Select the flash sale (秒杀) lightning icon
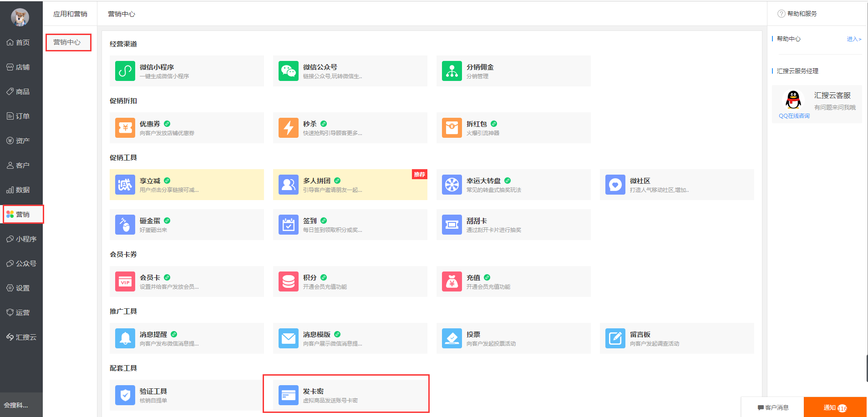This screenshot has width=868, height=417. (x=288, y=128)
